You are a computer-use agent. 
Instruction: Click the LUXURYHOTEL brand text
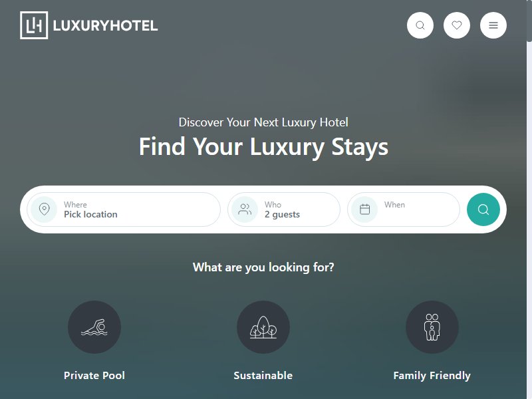106,26
